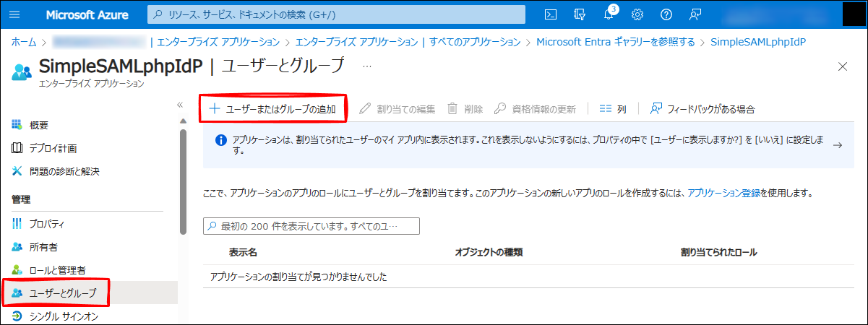The width and height of the screenshot is (868, 325).
Task: Open portal settings gear icon
Action: click(637, 14)
